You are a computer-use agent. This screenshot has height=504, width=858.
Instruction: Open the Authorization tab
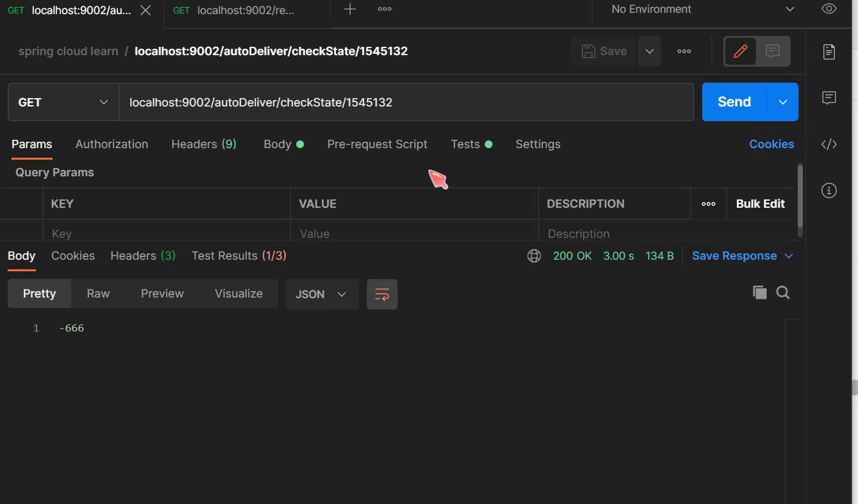pos(112,144)
